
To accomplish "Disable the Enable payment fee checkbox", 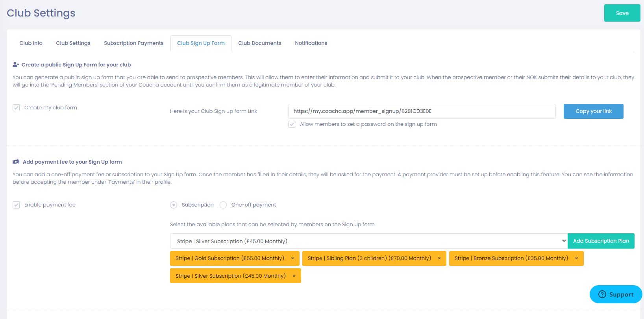I will (16, 205).
